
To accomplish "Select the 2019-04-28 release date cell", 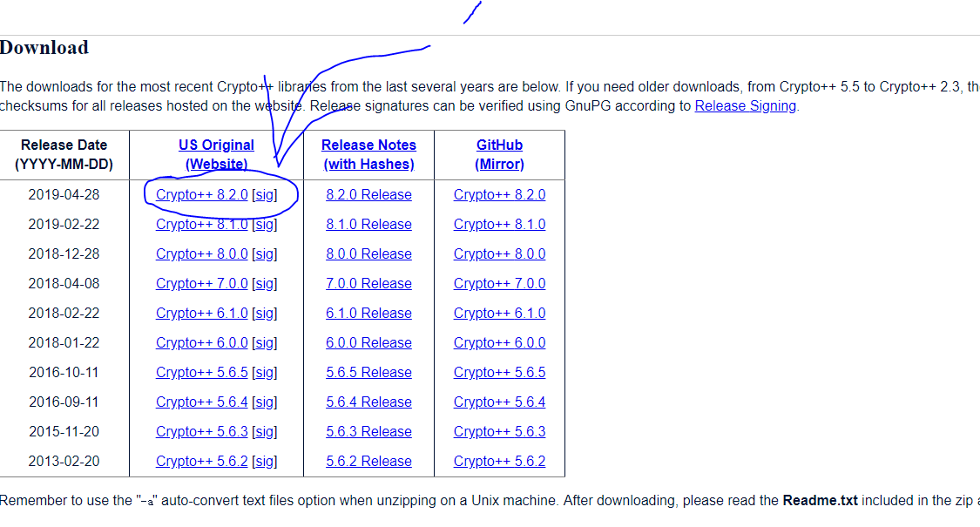I will pyautogui.click(x=64, y=194).
